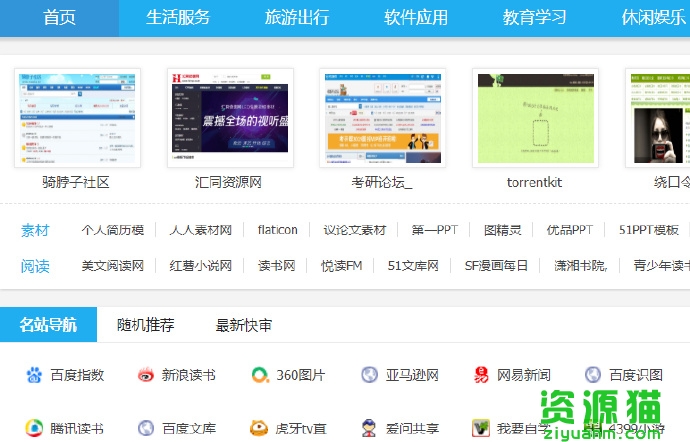Open the 绕口令 site thumbnail at right edge
The height and width of the screenshot is (442, 690).
click(x=658, y=118)
